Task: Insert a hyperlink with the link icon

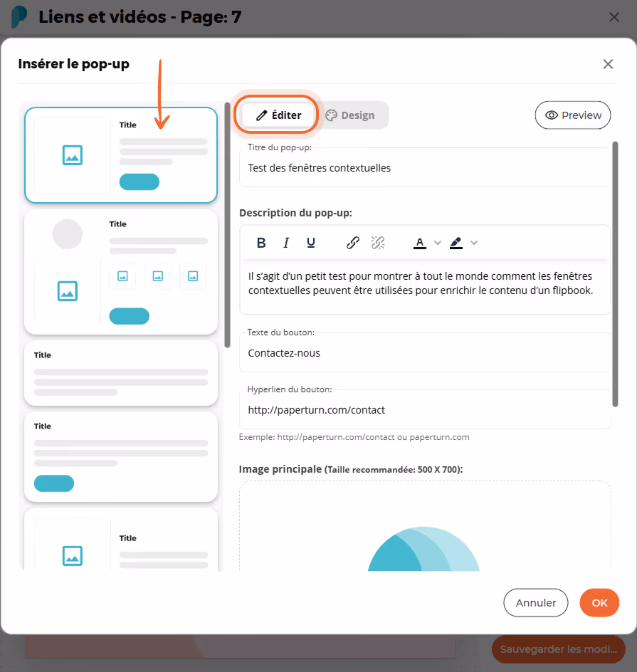Action: (x=352, y=243)
